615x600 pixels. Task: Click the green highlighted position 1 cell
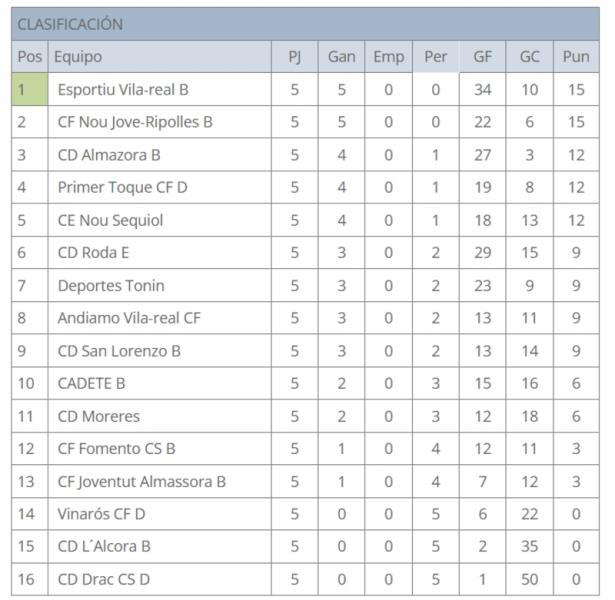pos(29,90)
